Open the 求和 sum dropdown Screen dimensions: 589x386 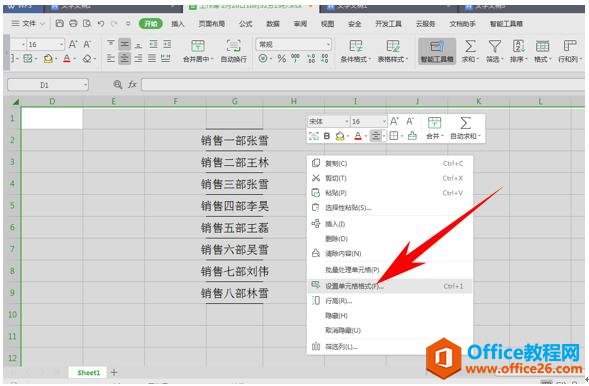470,51
